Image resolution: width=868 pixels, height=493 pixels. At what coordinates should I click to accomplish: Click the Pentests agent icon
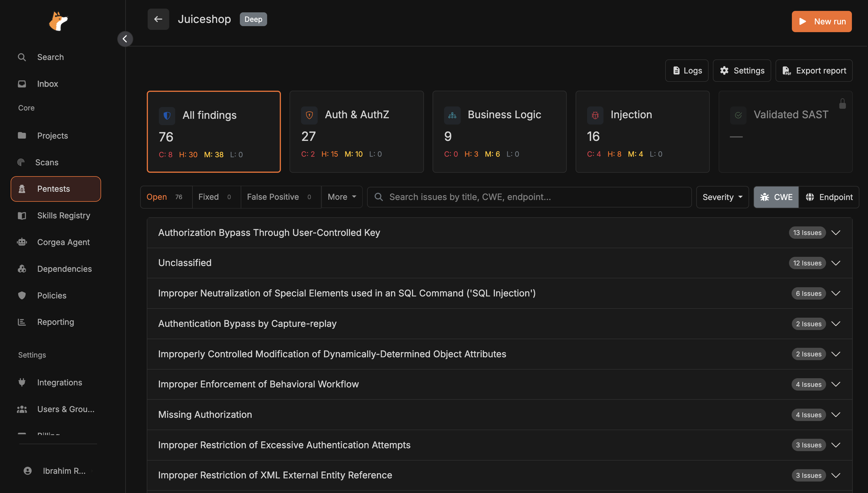22,189
